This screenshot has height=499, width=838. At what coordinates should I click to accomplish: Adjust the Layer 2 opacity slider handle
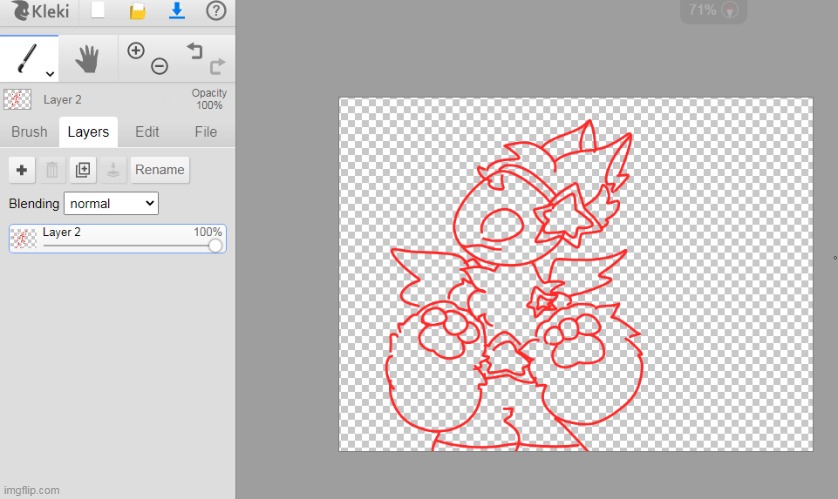pyautogui.click(x=215, y=245)
